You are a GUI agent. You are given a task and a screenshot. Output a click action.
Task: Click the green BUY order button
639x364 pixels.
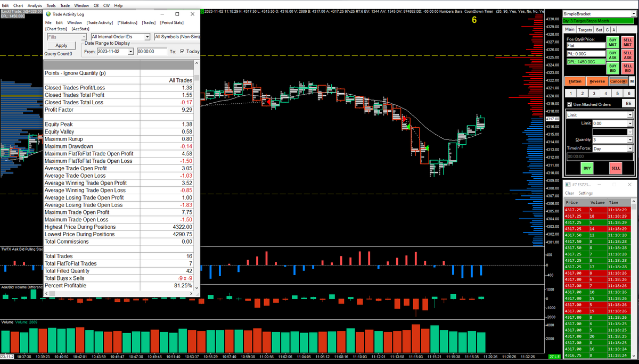tap(587, 168)
